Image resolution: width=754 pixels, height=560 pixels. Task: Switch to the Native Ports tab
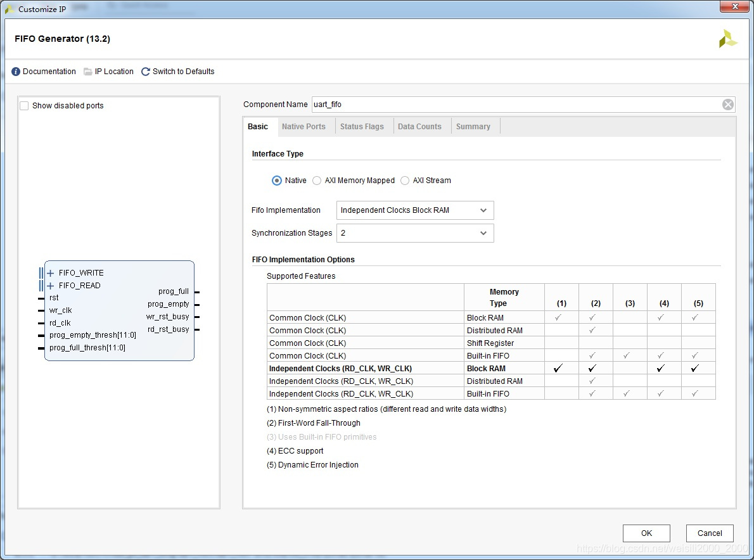304,127
